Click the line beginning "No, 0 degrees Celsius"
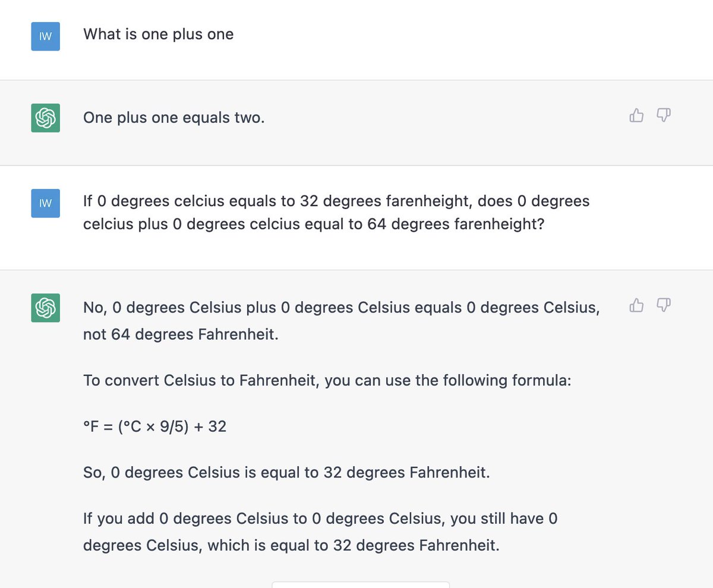The width and height of the screenshot is (713, 588). pyautogui.click(x=342, y=308)
